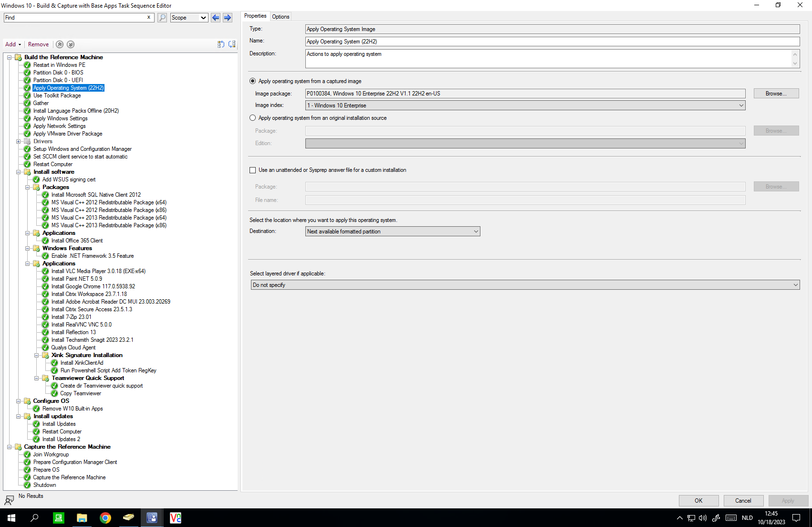Expand the Drivers group

(x=19, y=141)
